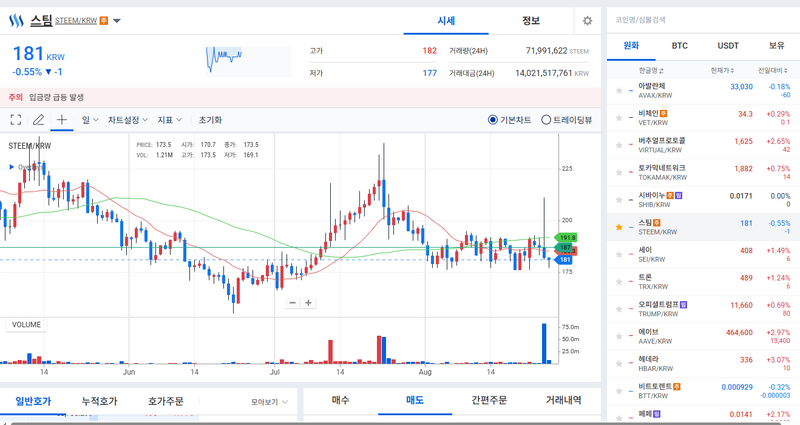Select USDT market tab
Screen dimensions: 800x425
coord(728,46)
